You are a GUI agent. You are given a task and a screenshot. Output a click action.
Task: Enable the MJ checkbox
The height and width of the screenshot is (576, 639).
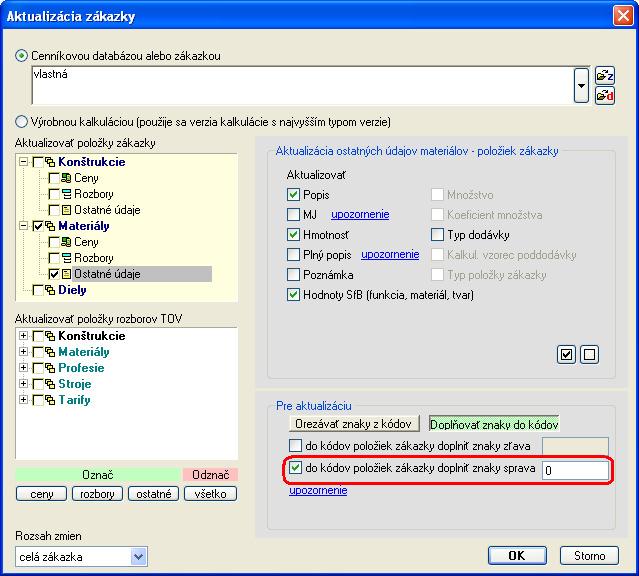(293, 214)
